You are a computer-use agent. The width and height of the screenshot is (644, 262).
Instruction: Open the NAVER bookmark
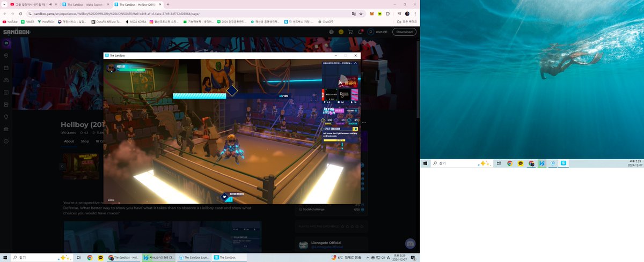pos(28,22)
